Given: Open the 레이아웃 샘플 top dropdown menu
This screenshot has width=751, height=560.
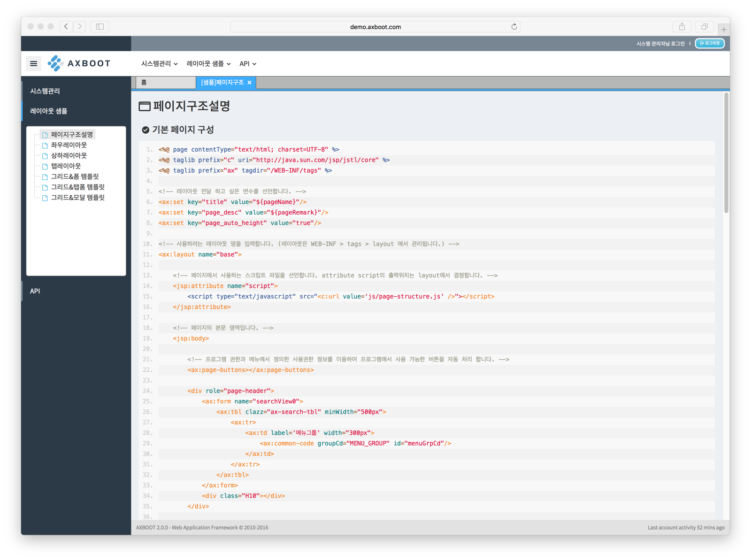Looking at the screenshot, I should 208,64.
